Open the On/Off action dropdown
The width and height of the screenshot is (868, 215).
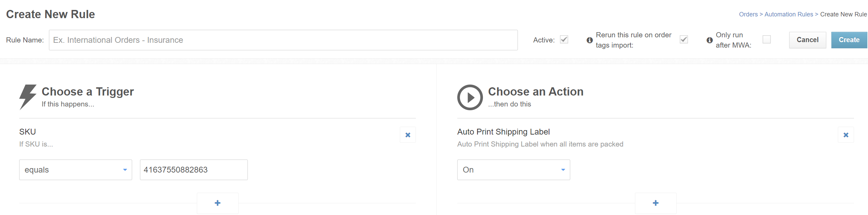point(513,170)
